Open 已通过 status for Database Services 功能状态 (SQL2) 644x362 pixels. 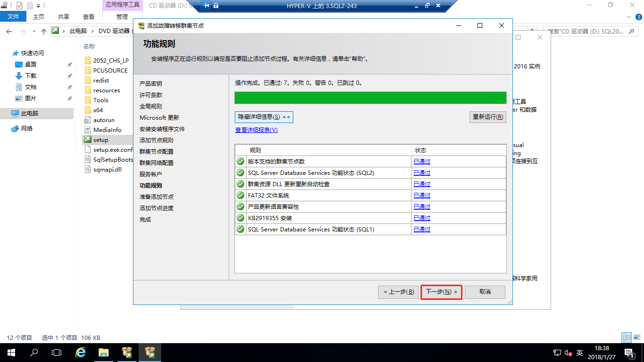pos(422,173)
